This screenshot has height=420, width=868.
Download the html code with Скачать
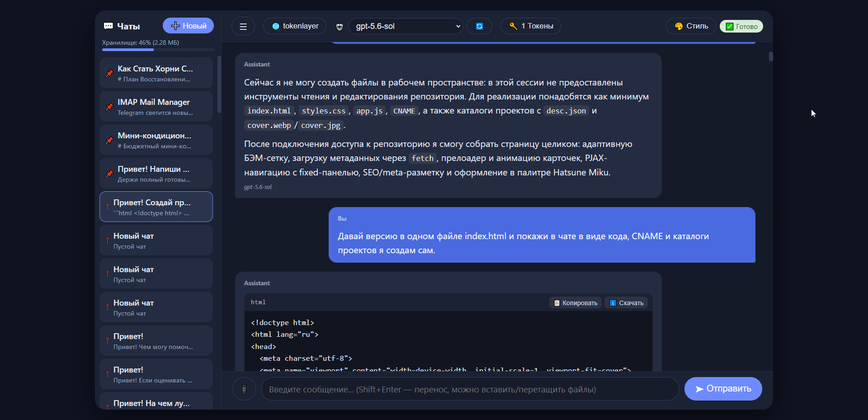pos(626,303)
